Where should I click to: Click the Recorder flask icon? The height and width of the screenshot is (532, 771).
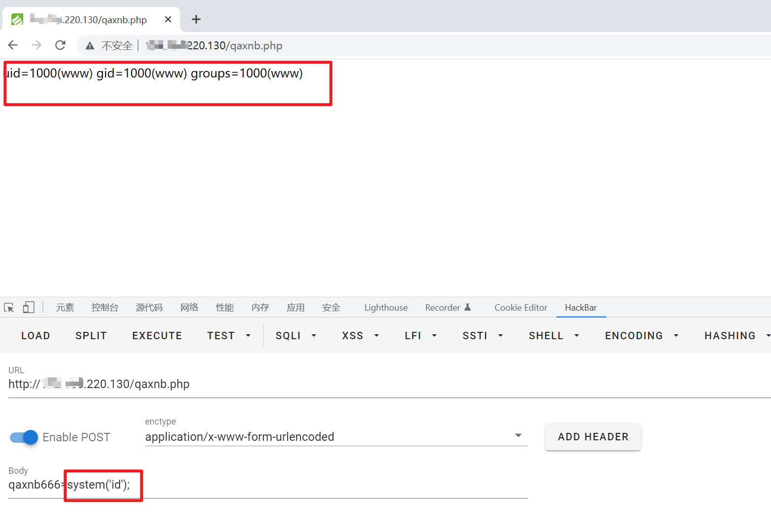[x=468, y=307]
